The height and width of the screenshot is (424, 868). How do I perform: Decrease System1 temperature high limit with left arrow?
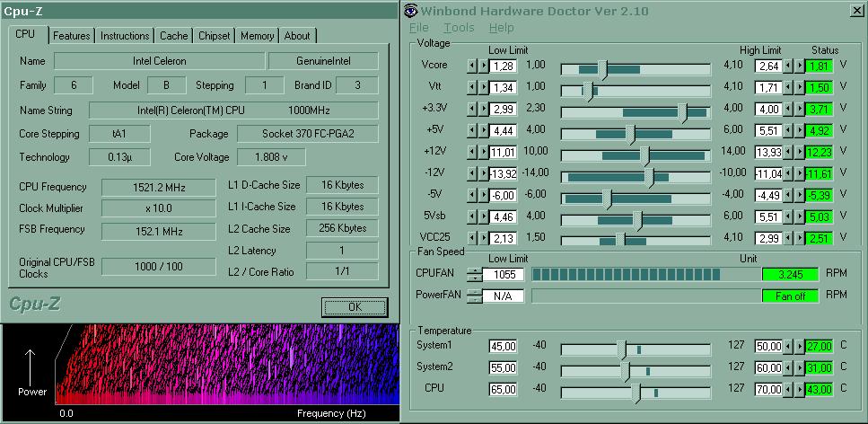click(788, 347)
